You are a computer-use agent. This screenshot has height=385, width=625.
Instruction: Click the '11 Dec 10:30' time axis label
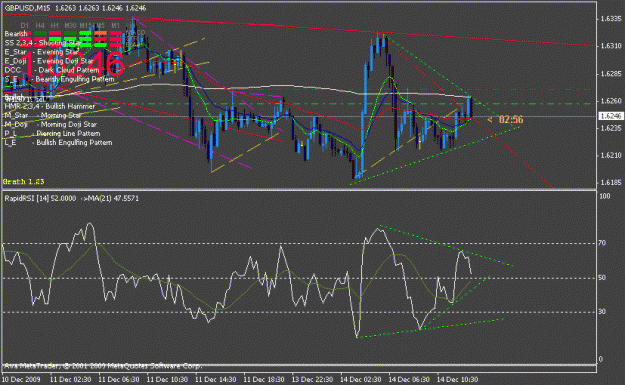point(167,379)
